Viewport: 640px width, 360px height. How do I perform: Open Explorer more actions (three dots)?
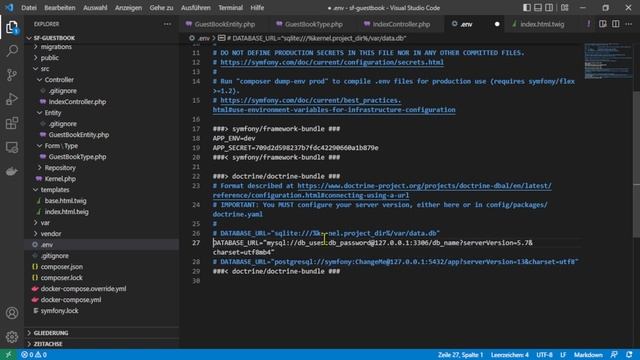tap(167, 24)
